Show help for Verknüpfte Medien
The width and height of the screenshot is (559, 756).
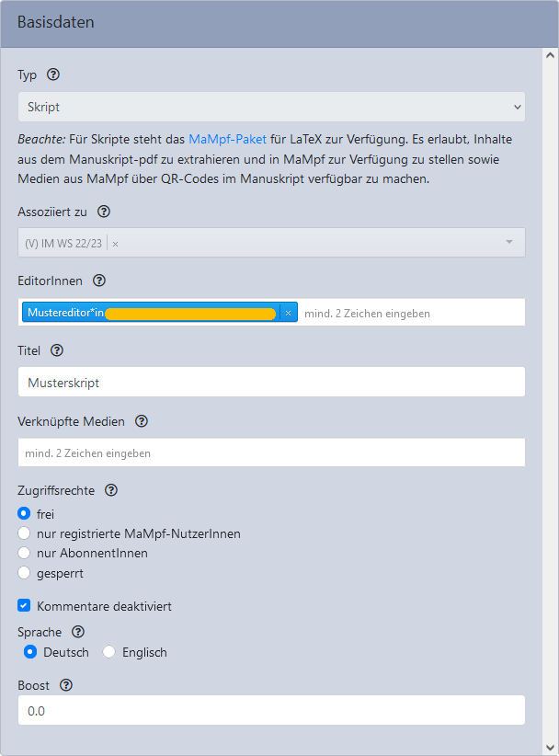point(142,421)
